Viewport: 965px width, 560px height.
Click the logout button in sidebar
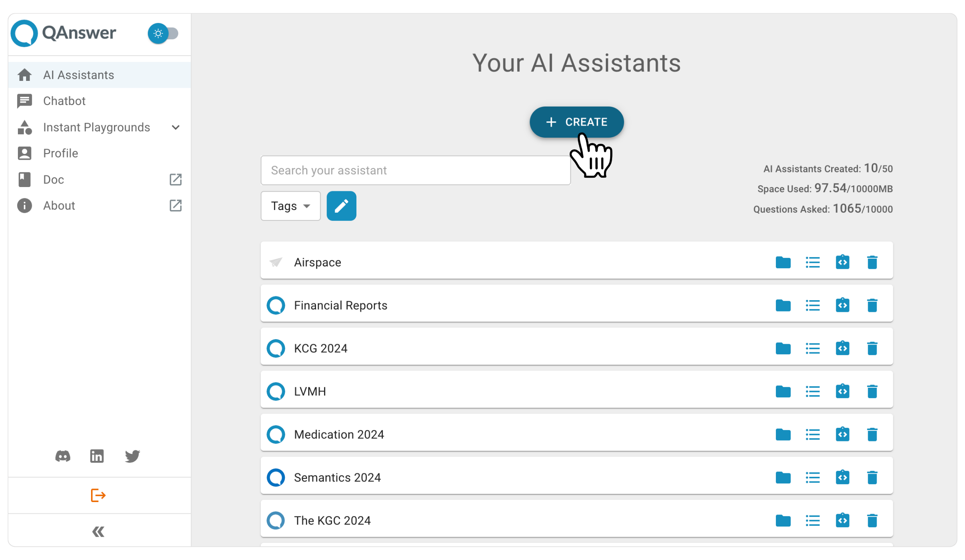(99, 495)
